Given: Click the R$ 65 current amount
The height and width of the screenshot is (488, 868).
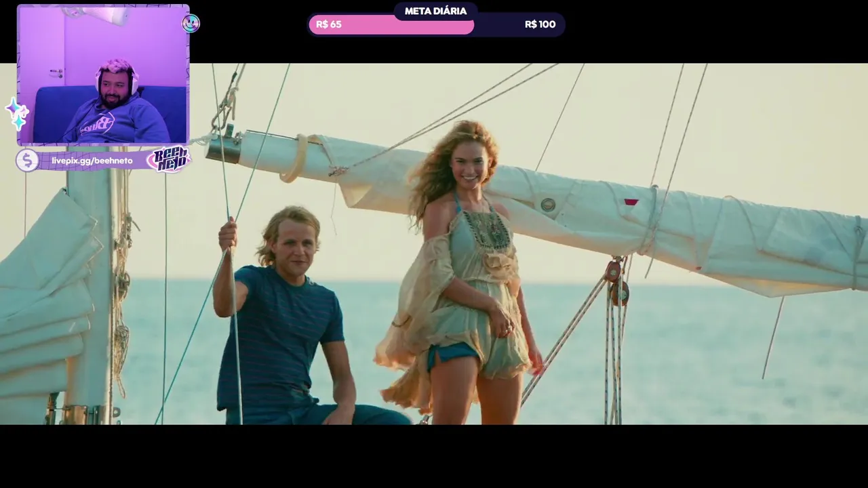Looking at the screenshot, I should click(329, 24).
